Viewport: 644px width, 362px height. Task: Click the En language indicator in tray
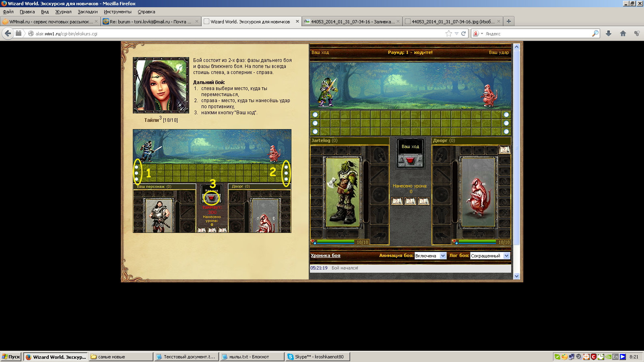pyautogui.click(x=615, y=357)
